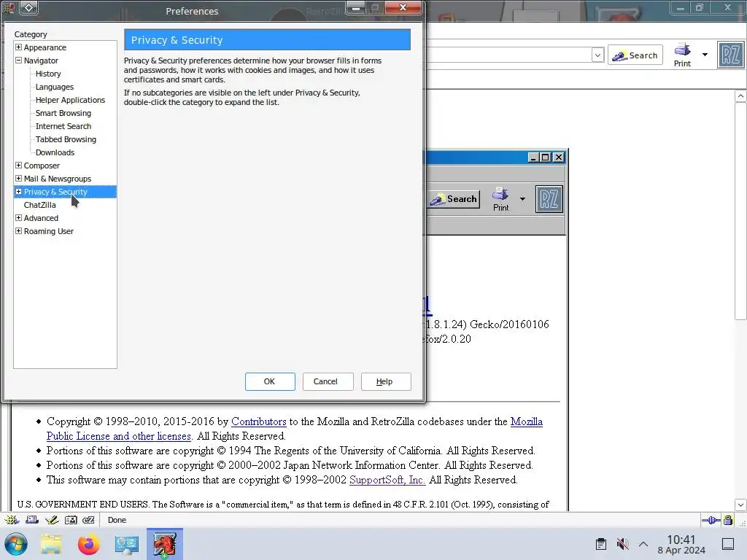Select the Roaming User category label
The height and width of the screenshot is (560, 747).
[49, 231]
